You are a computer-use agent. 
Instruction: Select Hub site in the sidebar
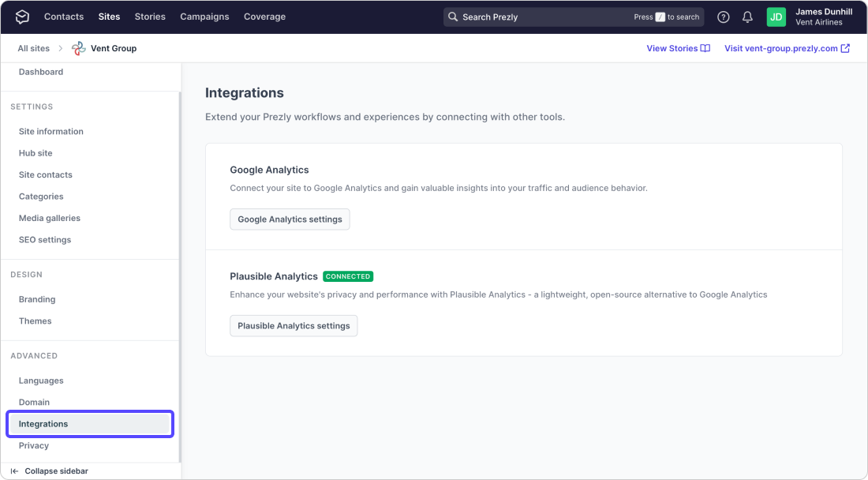(x=36, y=153)
